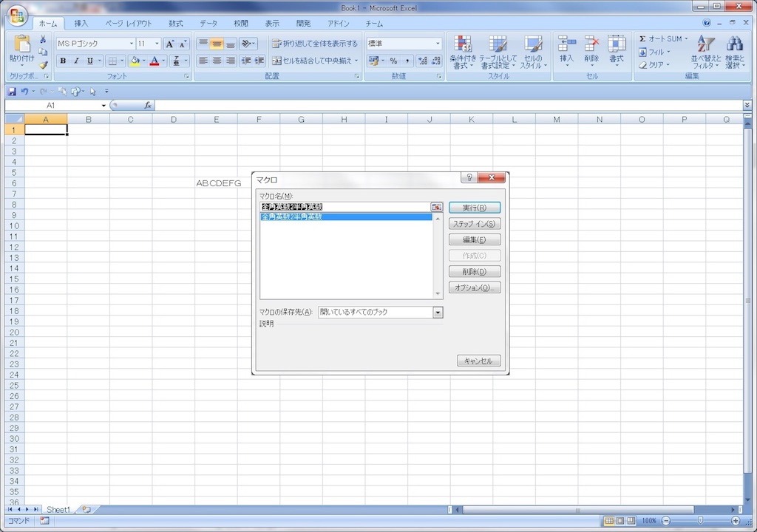Switch to the Review tab

[241, 23]
